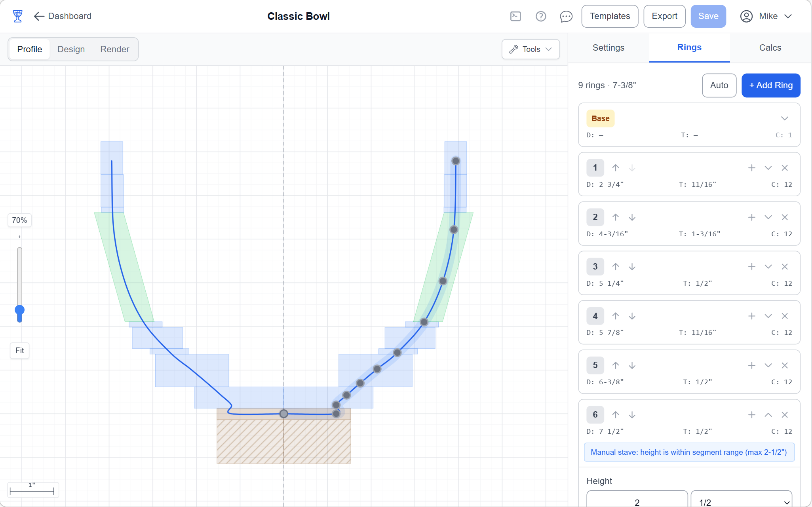
Task: Move ring 3 down using its down arrow
Action: pos(632,266)
